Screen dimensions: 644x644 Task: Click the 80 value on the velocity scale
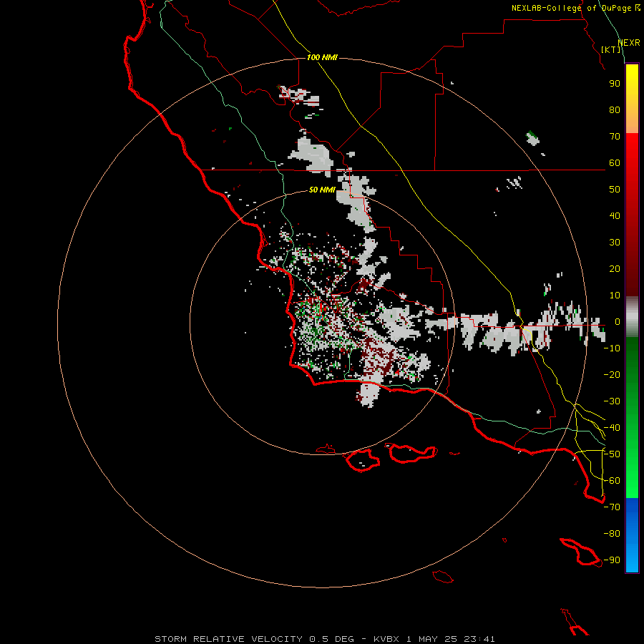(x=615, y=110)
